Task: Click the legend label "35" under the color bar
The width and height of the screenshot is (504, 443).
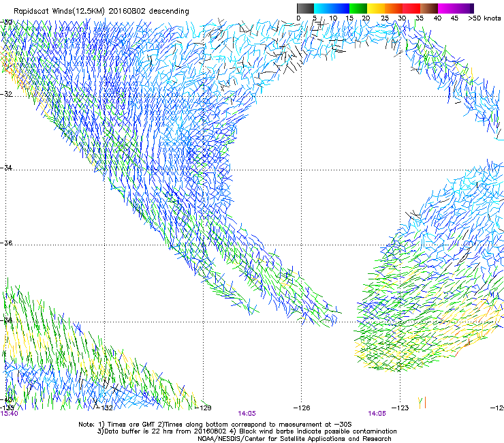Action: (420, 18)
